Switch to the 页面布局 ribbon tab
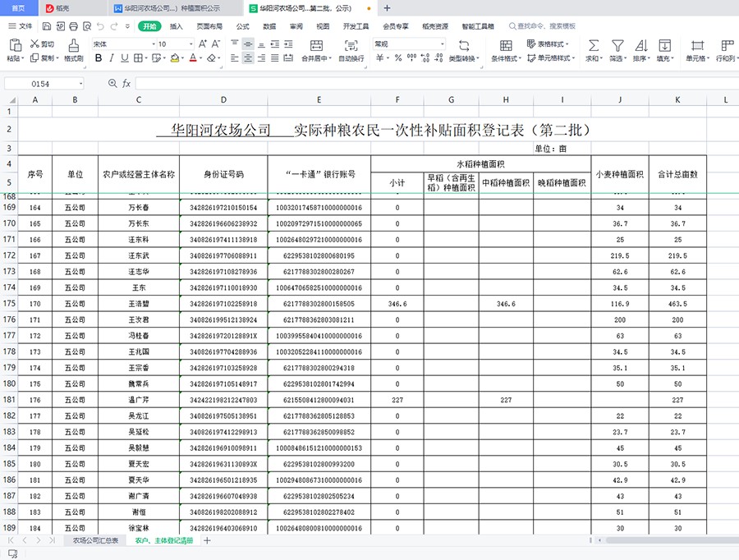The height and width of the screenshot is (560, 739). 209,26
